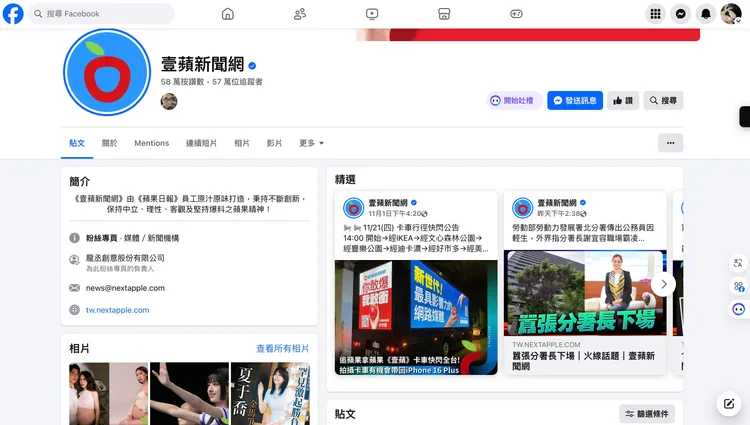Select the 連續短片 tab

[201, 143]
